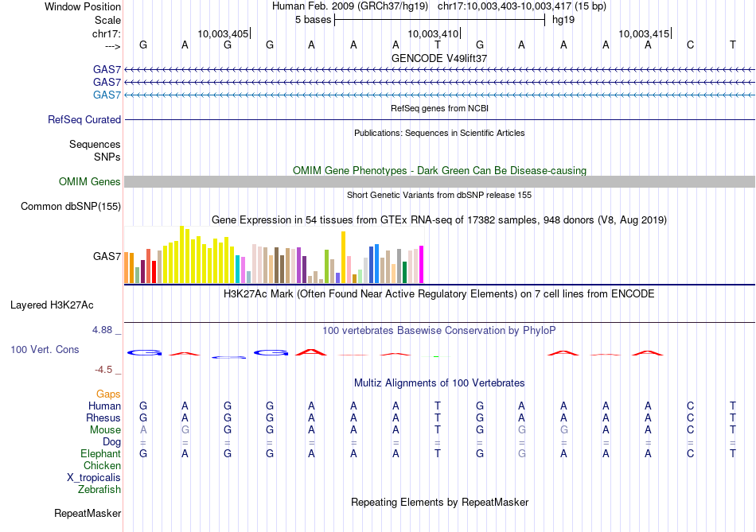Click the C base in the Rhesus row

point(691,417)
